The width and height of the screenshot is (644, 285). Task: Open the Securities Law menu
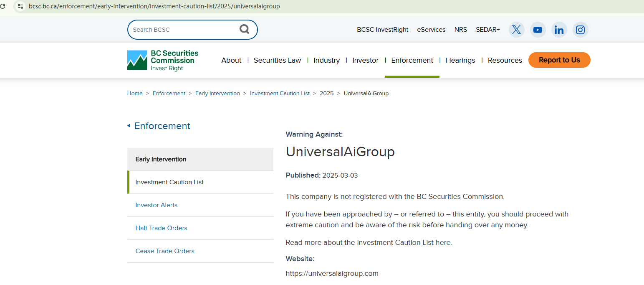pos(277,60)
